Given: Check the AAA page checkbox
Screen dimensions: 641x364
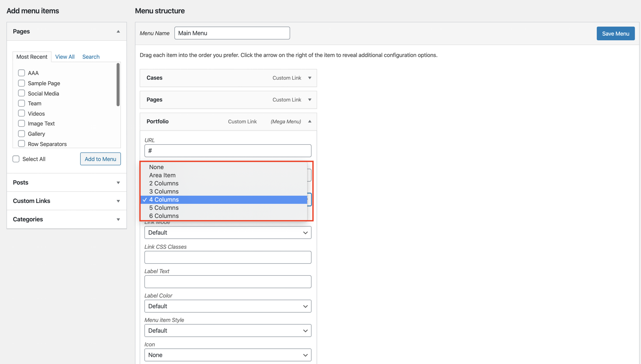Looking at the screenshot, I should tap(21, 73).
